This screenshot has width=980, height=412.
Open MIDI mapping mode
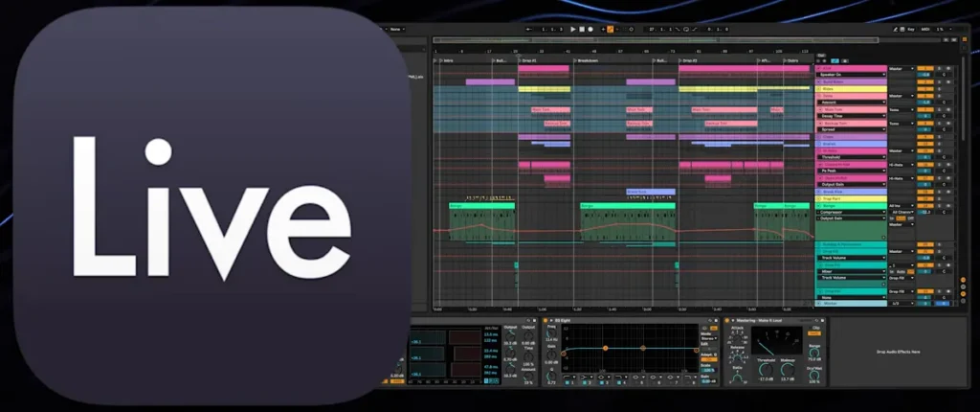[x=926, y=30]
